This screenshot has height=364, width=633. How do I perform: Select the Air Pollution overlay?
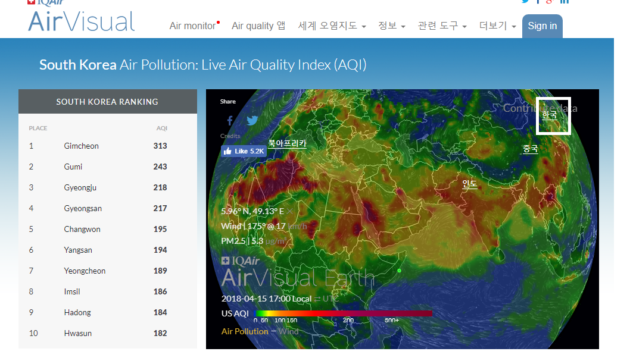tap(245, 331)
